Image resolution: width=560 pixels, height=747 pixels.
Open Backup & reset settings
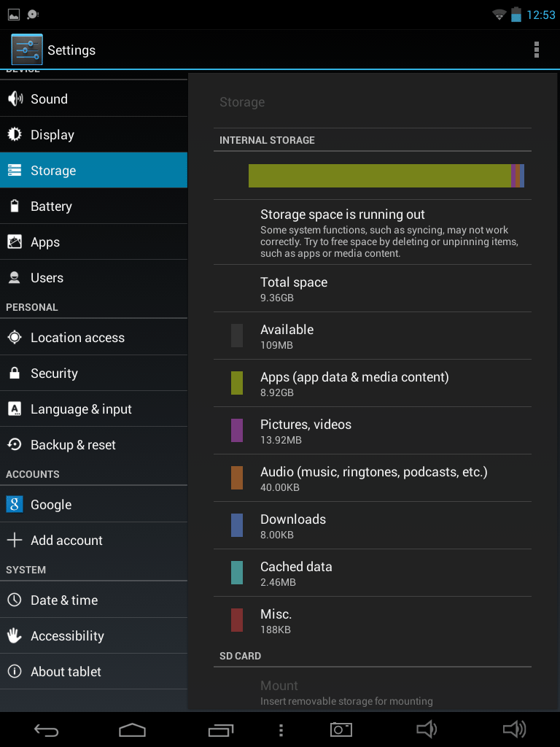(x=93, y=445)
